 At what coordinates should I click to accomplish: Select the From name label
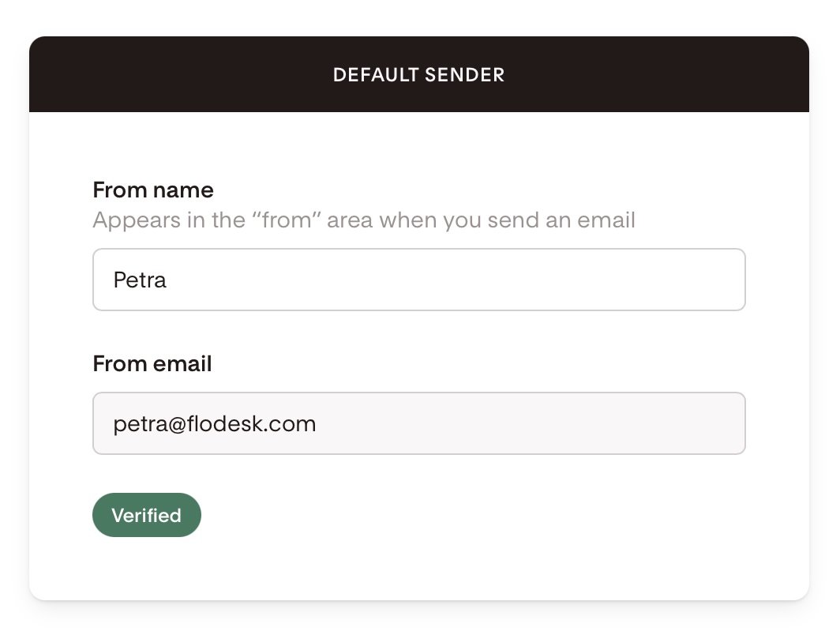pyautogui.click(x=153, y=190)
